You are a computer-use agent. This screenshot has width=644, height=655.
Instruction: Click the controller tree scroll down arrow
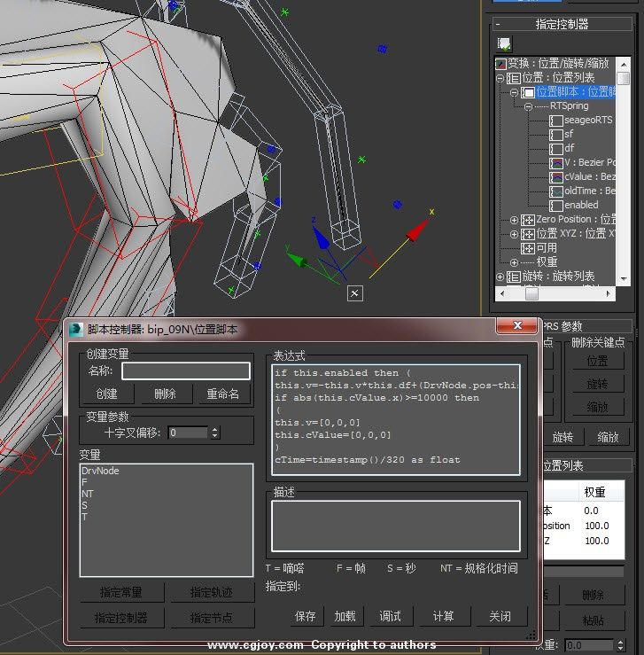pyautogui.click(x=624, y=278)
